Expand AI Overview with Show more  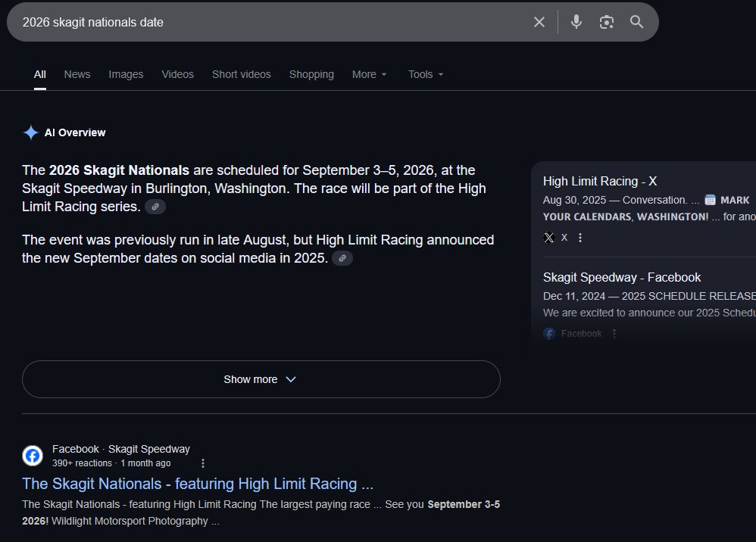click(x=261, y=379)
